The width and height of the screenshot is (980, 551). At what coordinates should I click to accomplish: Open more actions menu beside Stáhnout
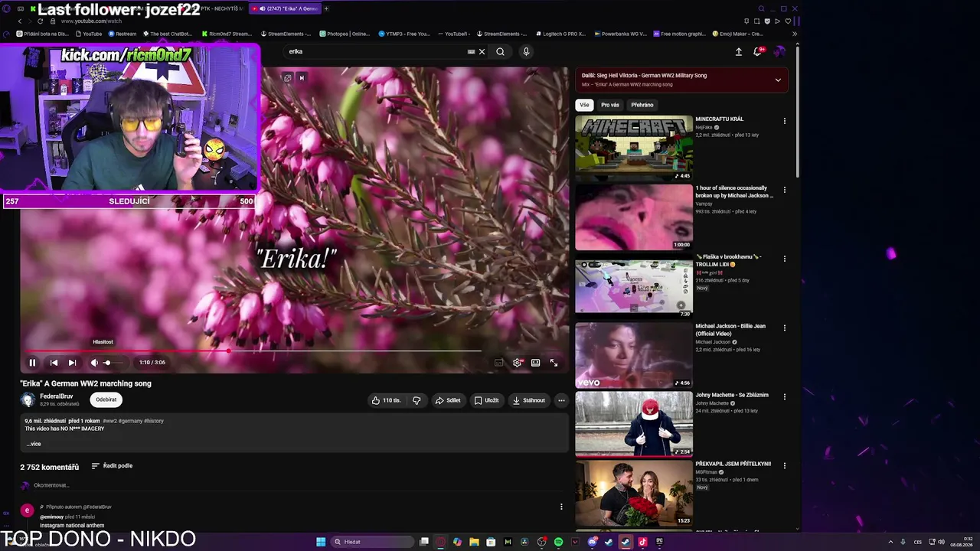coord(561,400)
